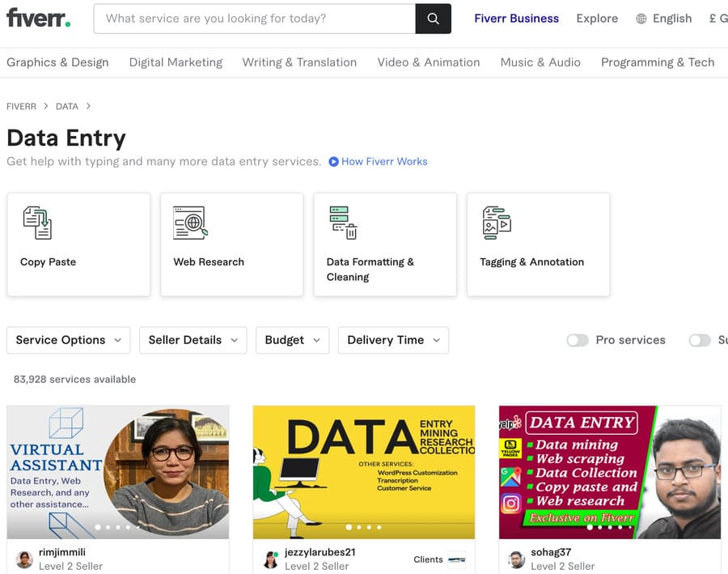This screenshot has width=728, height=574.
Task: Open Data Formatting & Cleaning card
Action: tap(385, 244)
